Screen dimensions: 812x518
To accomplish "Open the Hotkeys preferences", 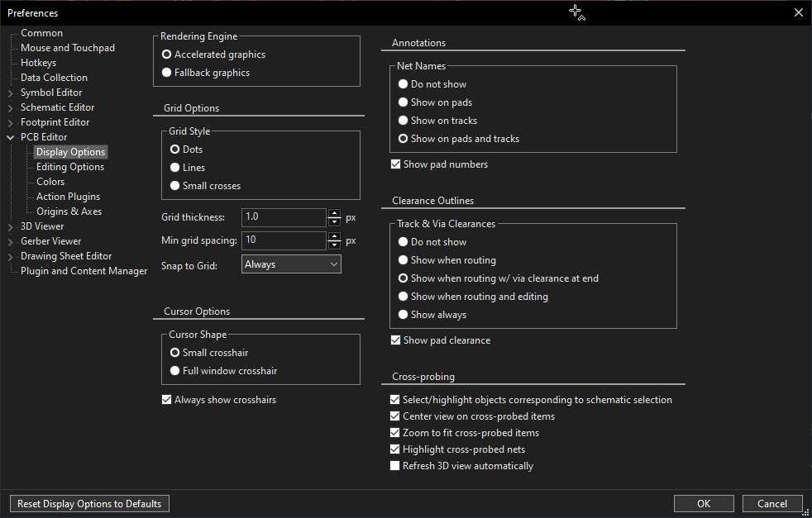I will 36,62.
